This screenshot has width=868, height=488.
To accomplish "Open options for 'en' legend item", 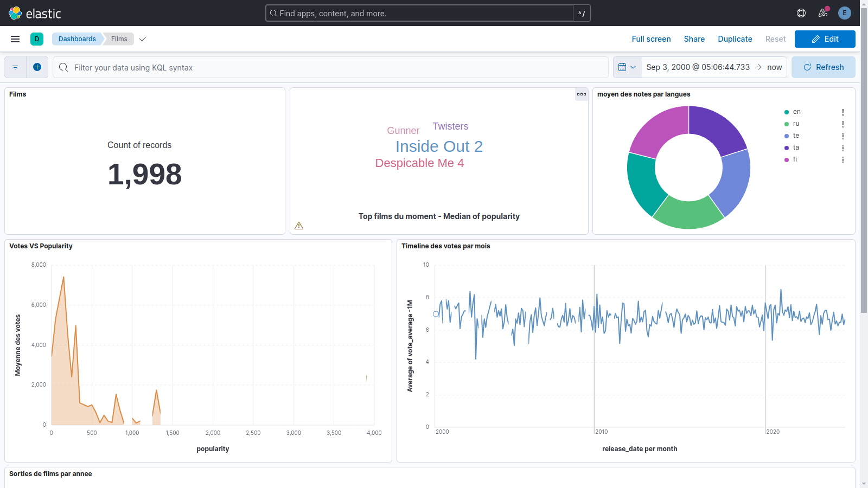I will tap(843, 112).
